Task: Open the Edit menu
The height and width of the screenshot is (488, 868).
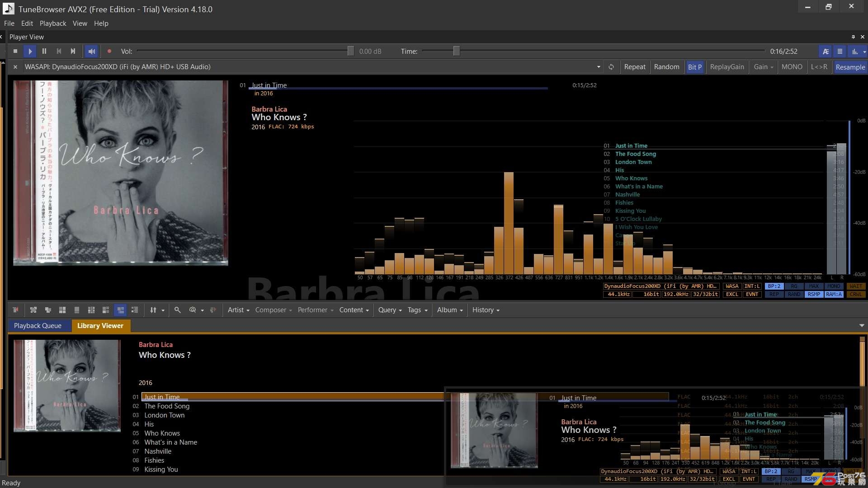Action: [x=27, y=23]
